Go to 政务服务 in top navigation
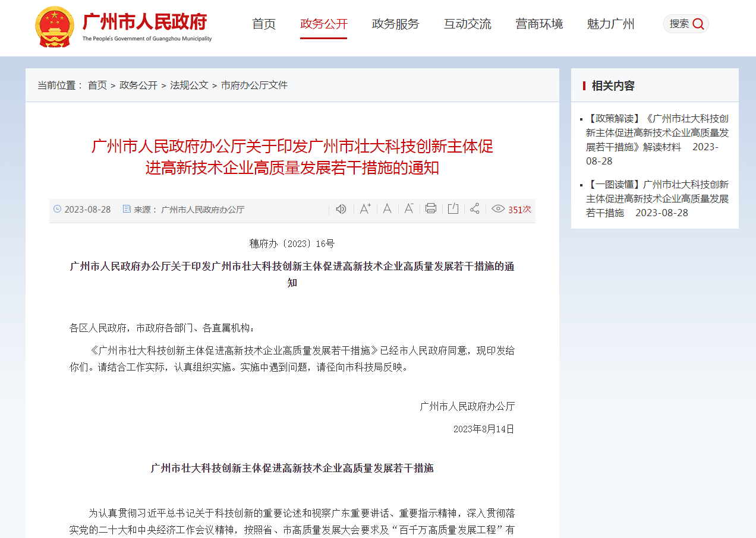 [x=396, y=24]
